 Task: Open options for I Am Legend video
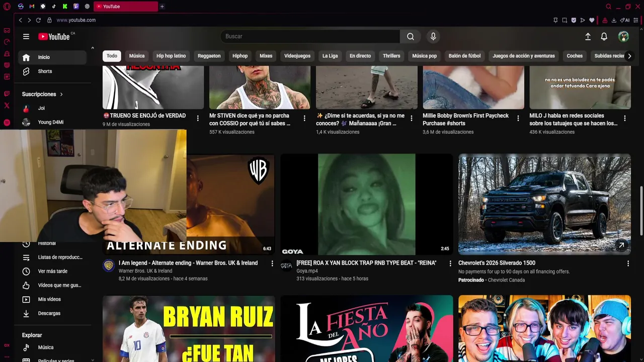(272, 263)
